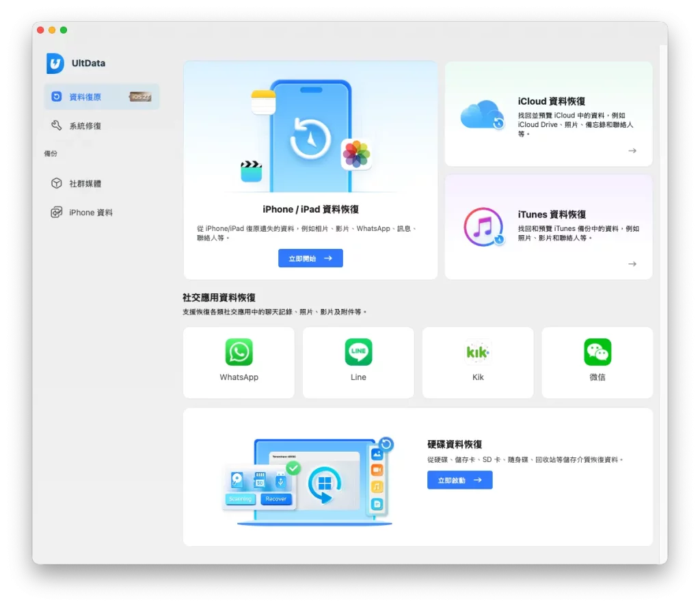Click the Windows restore icon in illustration

[x=325, y=484]
